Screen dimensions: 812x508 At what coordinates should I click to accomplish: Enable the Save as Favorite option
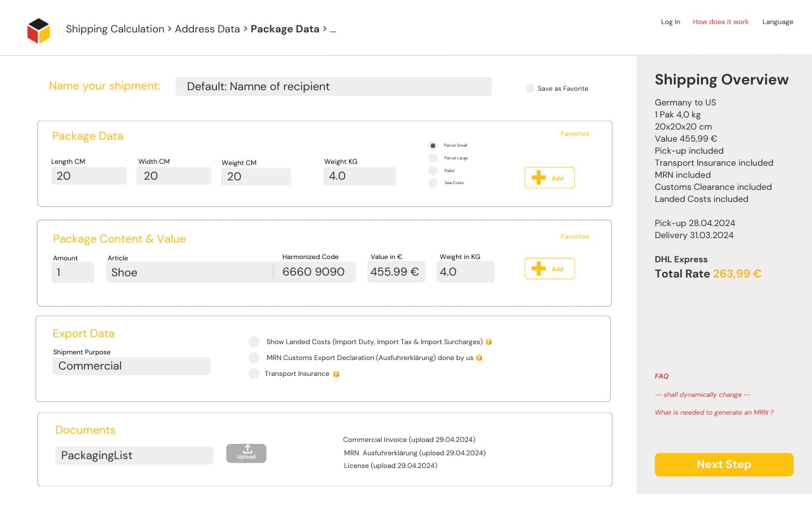pyautogui.click(x=530, y=89)
